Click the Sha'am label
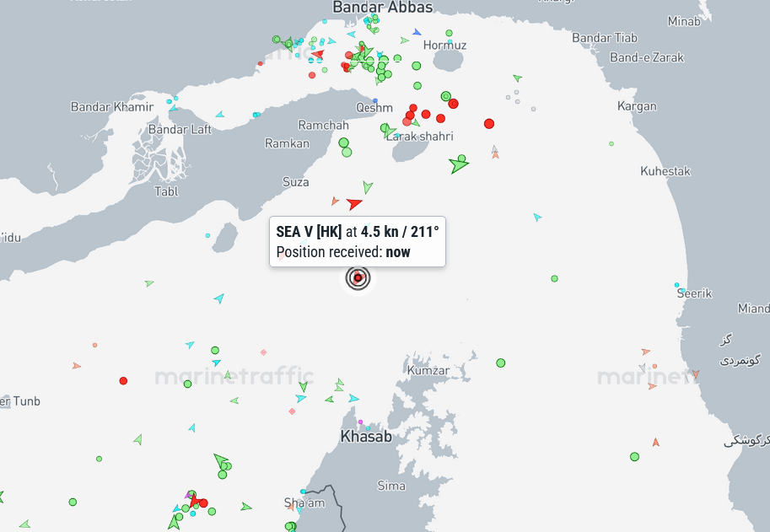This screenshot has height=532, width=770. tap(304, 502)
